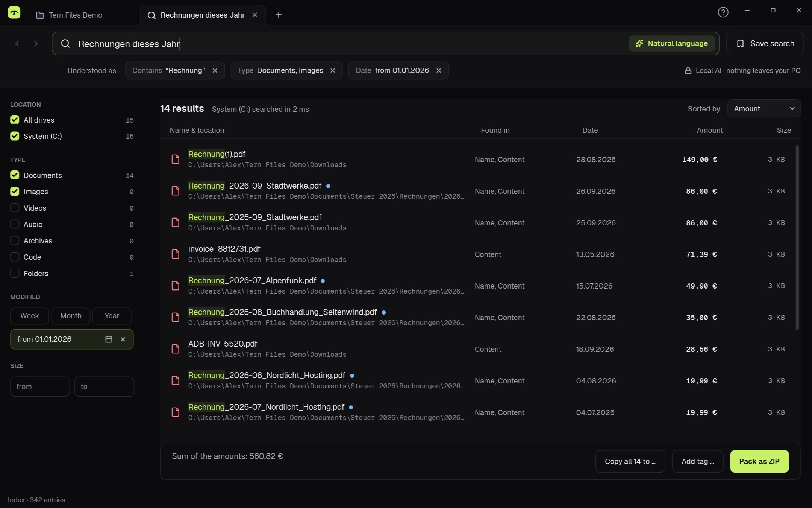Click the PDF icon of Rechnung(1).pdf
The height and width of the screenshot is (508, 812).
click(175, 159)
